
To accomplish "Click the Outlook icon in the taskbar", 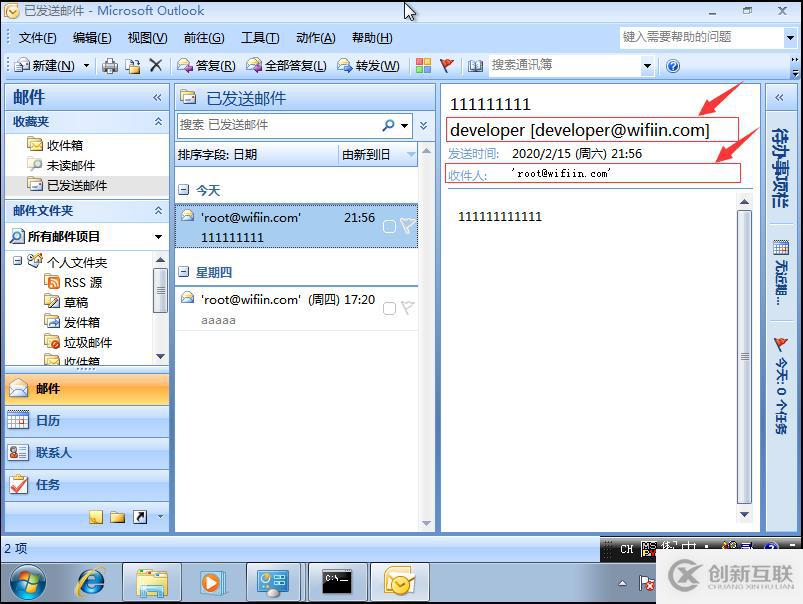I will click(x=399, y=582).
